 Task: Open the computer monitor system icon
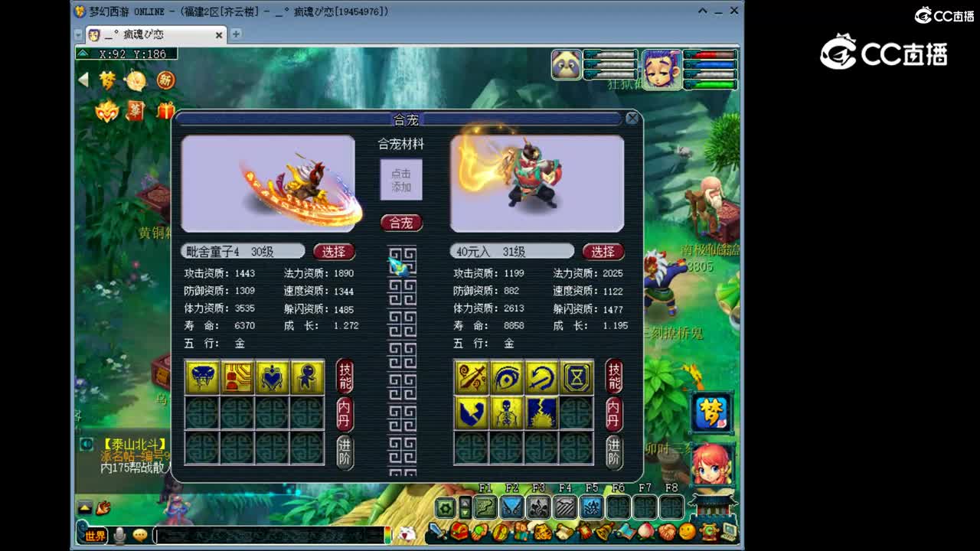[x=729, y=531]
